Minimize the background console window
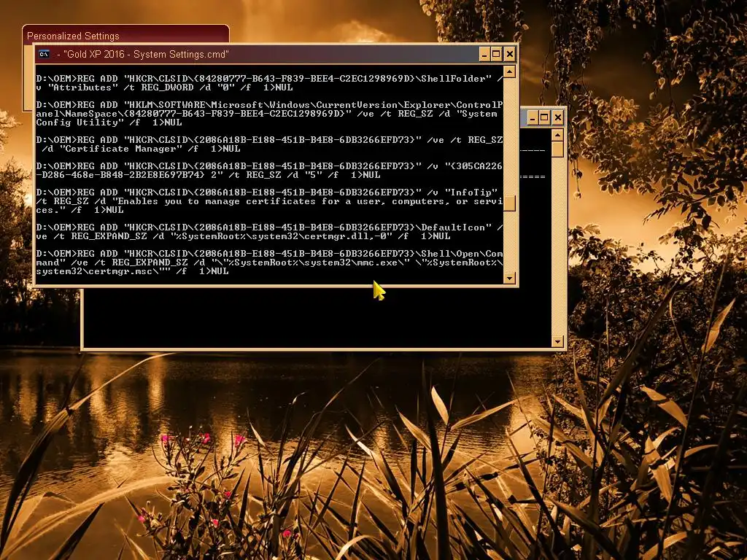Screen dimensions: 747x560 533,117
